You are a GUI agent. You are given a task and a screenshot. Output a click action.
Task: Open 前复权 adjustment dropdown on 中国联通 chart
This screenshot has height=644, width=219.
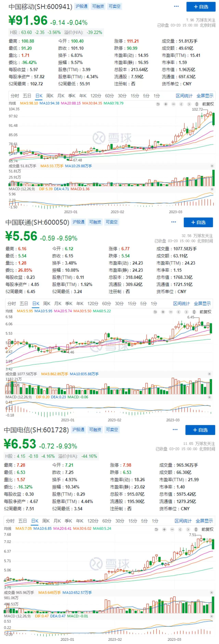point(205,312)
